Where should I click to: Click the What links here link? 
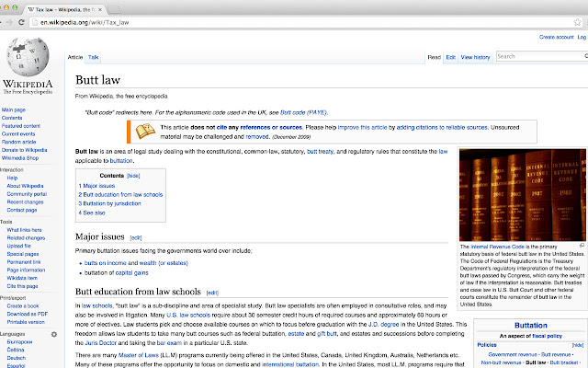(x=25, y=230)
